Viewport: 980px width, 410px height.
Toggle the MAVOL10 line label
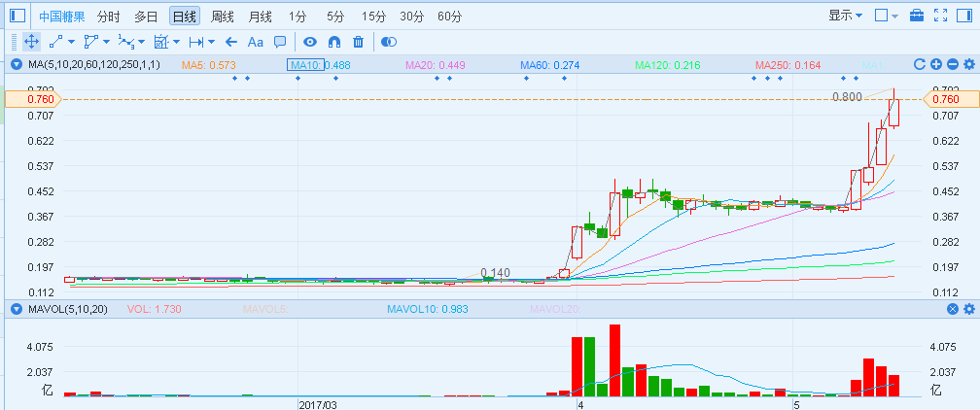coord(427,309)
